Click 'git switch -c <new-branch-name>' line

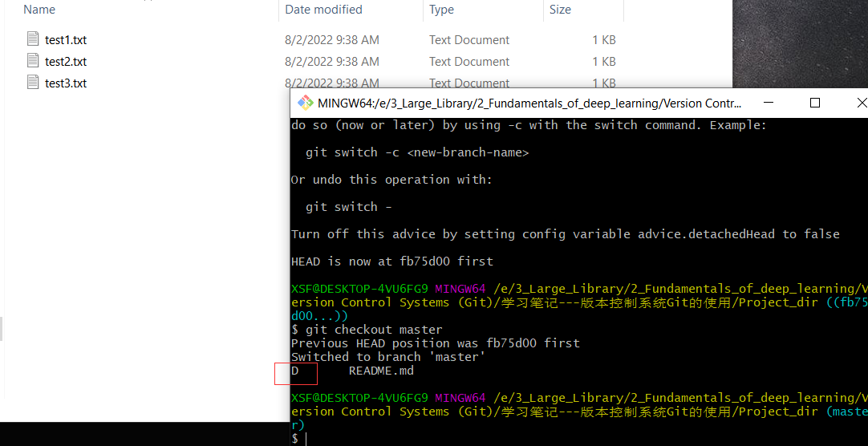[417, 152]
